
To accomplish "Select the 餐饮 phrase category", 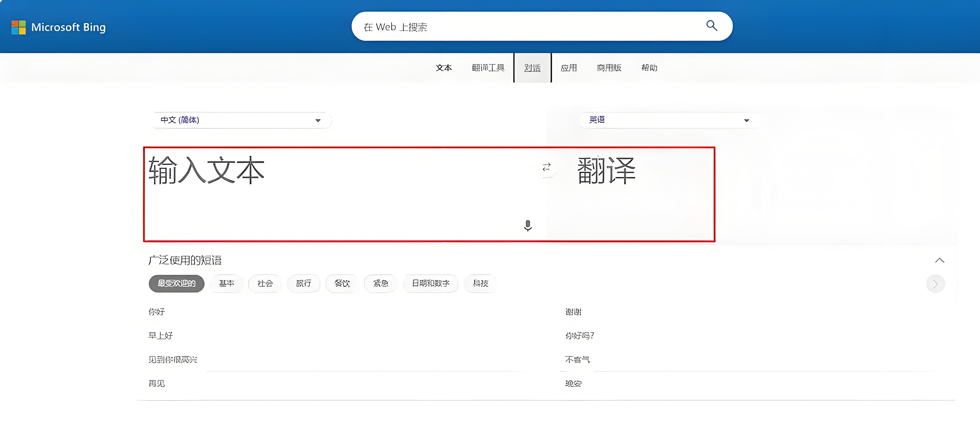I will [x=342, y=284].
